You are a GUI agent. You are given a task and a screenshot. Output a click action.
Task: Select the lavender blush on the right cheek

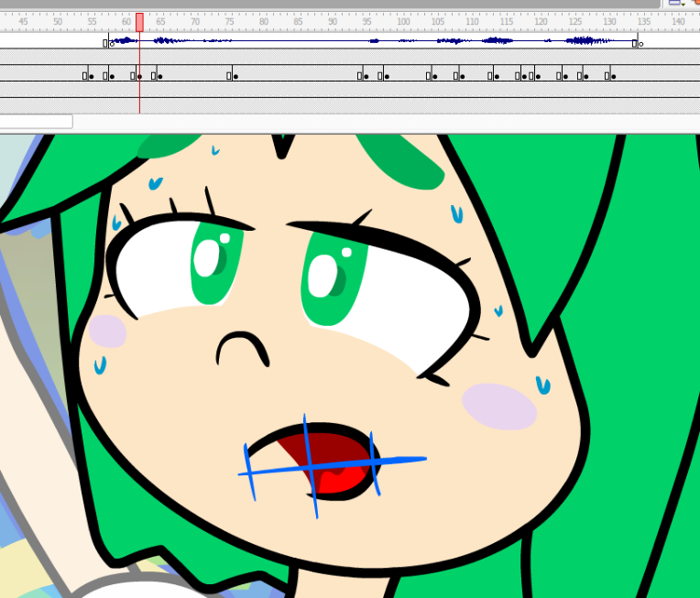pyautogui.click(x=498, y=405)
